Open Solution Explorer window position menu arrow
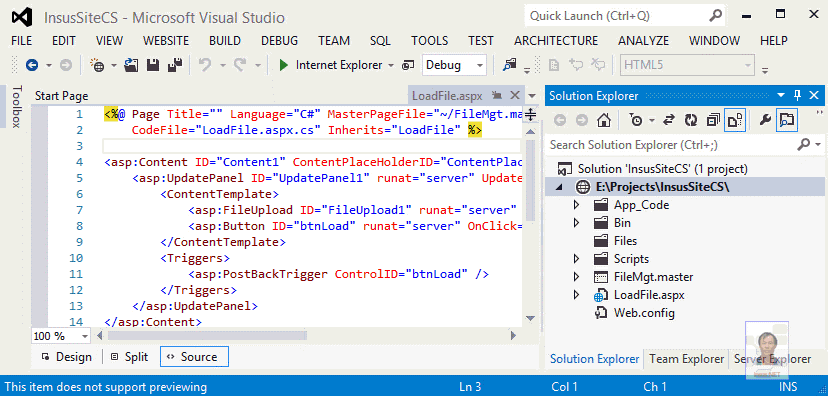 (781, 96)
